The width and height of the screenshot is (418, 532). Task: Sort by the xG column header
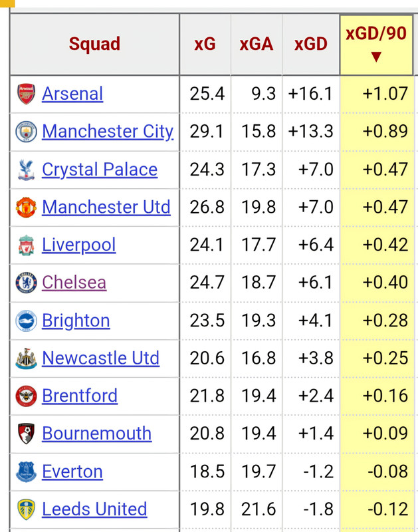point(205,45)
